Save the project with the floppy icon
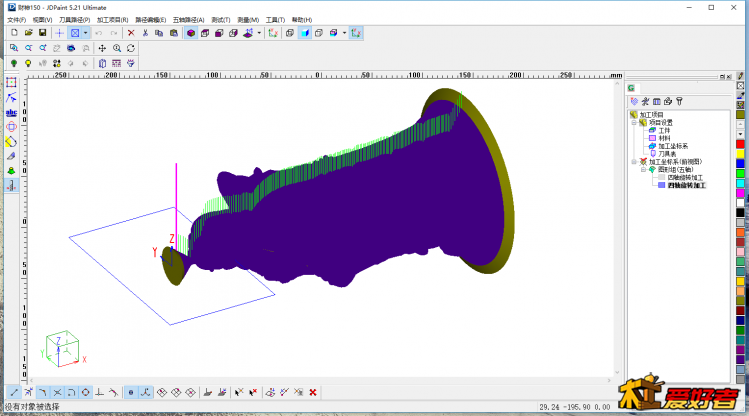The height and width of the screenshot is (416, 749). pos(43,33)
